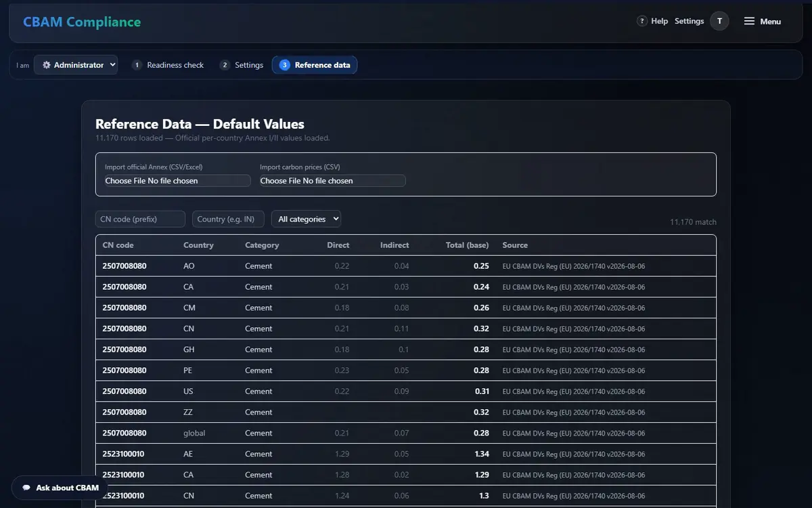Image resolution: width=812 pixels, height=508 pixels.
Task: Open the hamburger Menu
Action: [763, 21]
